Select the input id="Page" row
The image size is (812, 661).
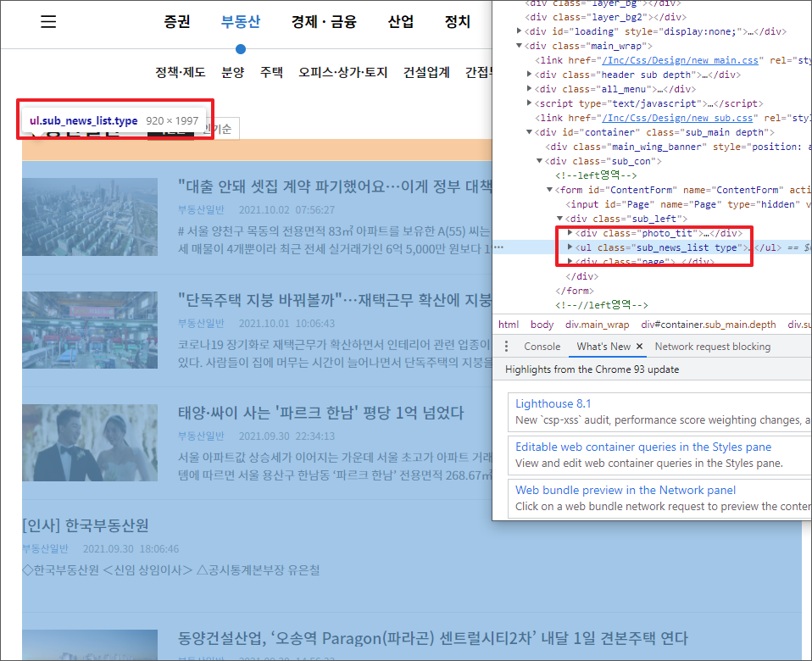687,204
